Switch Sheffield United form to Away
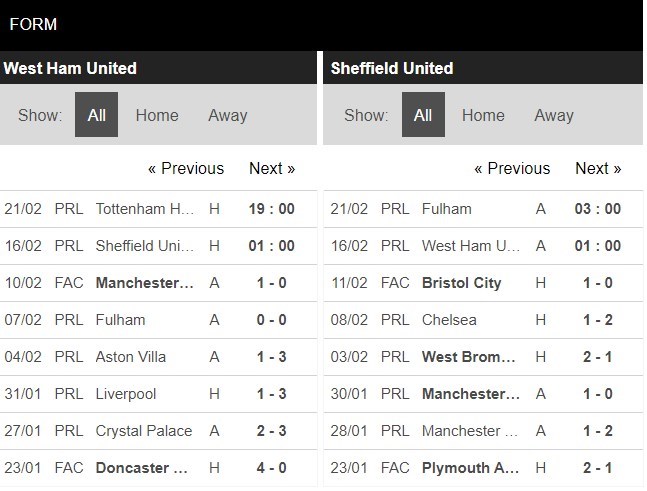The height and width of the screenshot is (491, 647). click(553, 115)
